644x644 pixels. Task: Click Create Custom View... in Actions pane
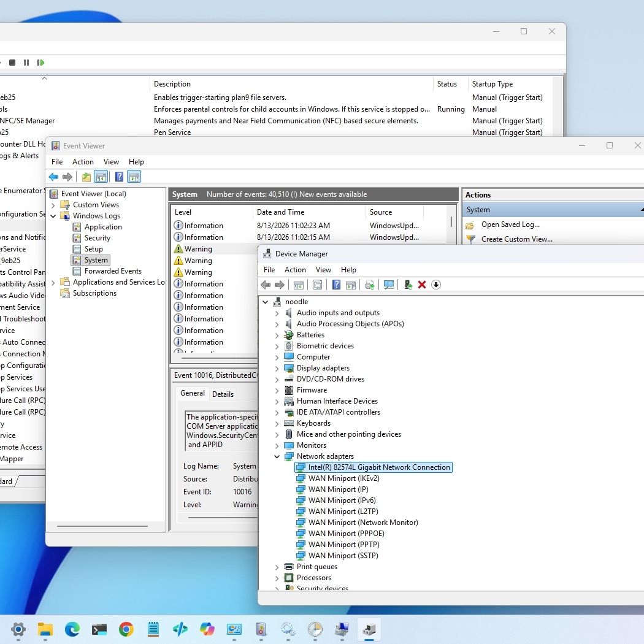(517, 239)
